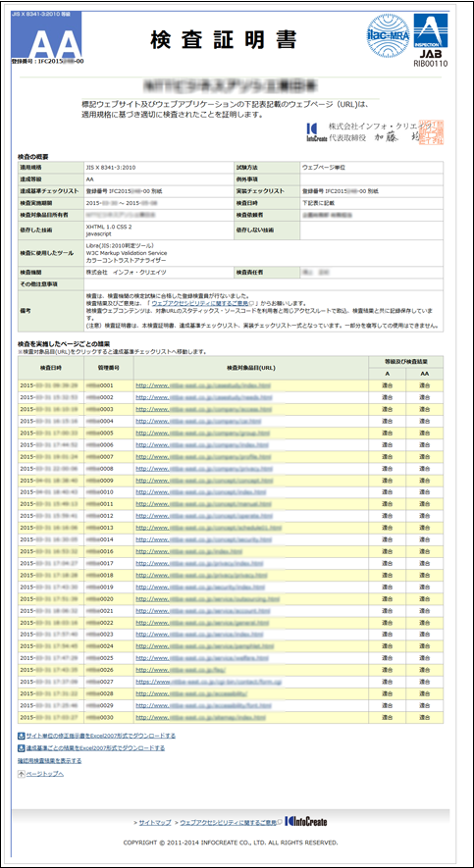
Task: Open the service/outsourcing.html URL in row 0020
Action: (209, 599)
